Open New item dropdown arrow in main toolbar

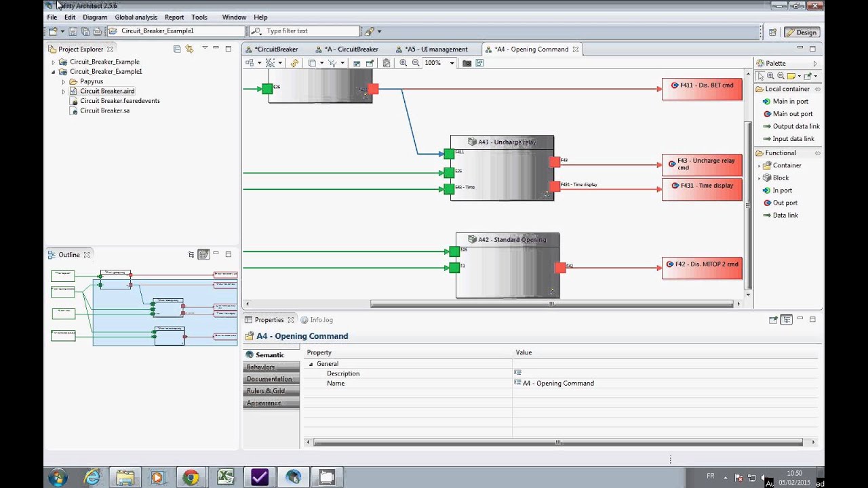click(62, 31)
